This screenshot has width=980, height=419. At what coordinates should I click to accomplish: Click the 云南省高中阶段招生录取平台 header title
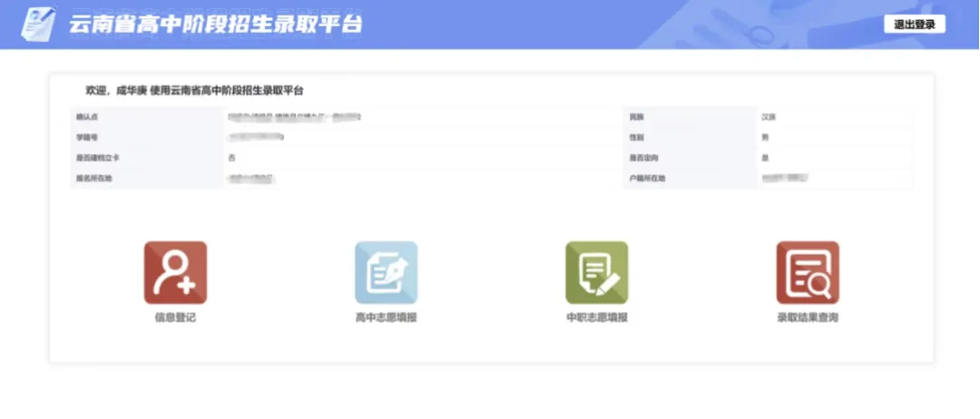[x=216, y=24]
